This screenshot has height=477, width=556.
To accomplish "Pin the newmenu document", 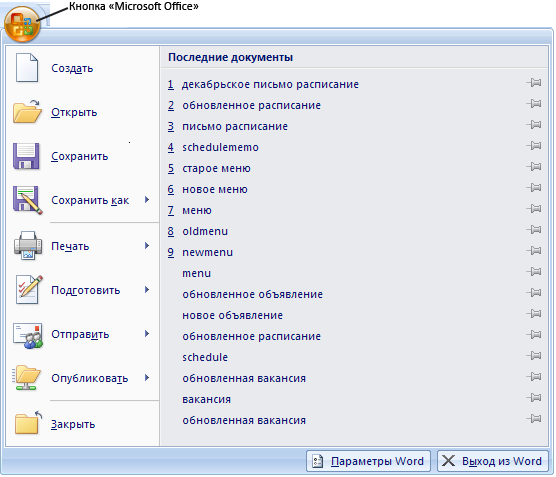I will tap(534, 251).
